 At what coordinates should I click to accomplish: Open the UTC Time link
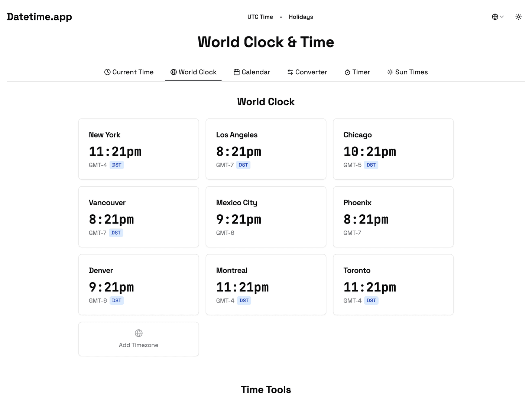click(260, 17)
